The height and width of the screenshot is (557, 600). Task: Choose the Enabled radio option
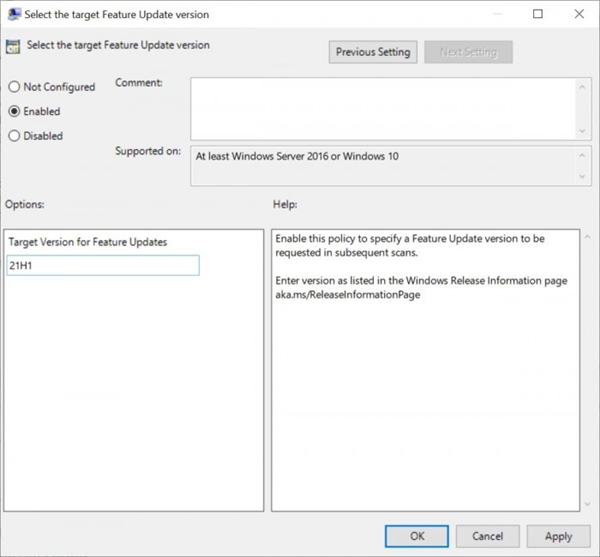(x=14, y=112)
